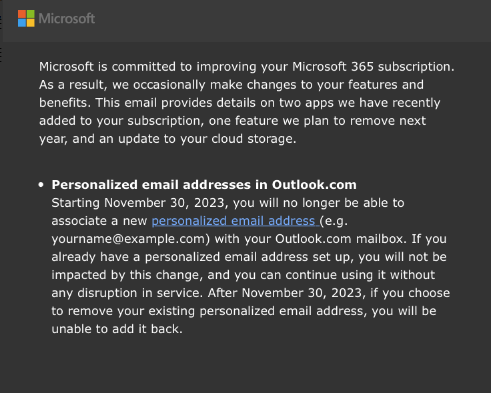Click 'any disruption in service' phrase

(x=127, y=293)
